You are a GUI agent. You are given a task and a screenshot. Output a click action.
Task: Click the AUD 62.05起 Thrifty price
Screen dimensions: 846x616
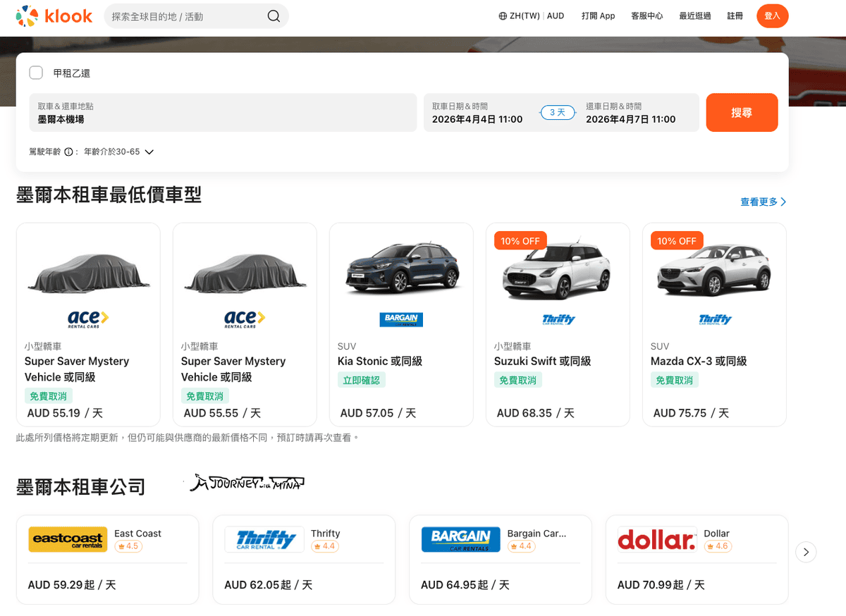coord(269,585)
